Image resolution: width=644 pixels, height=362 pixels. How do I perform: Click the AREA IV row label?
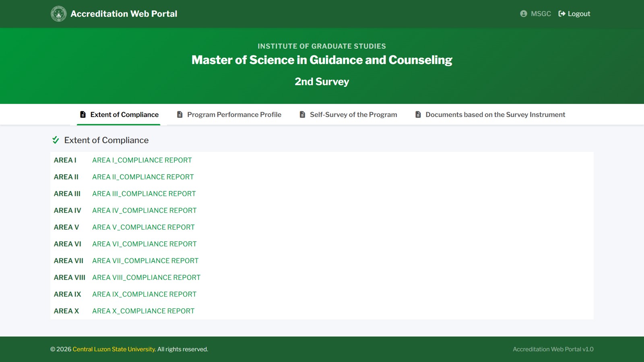pyautogui.click(x=68, y=210)
